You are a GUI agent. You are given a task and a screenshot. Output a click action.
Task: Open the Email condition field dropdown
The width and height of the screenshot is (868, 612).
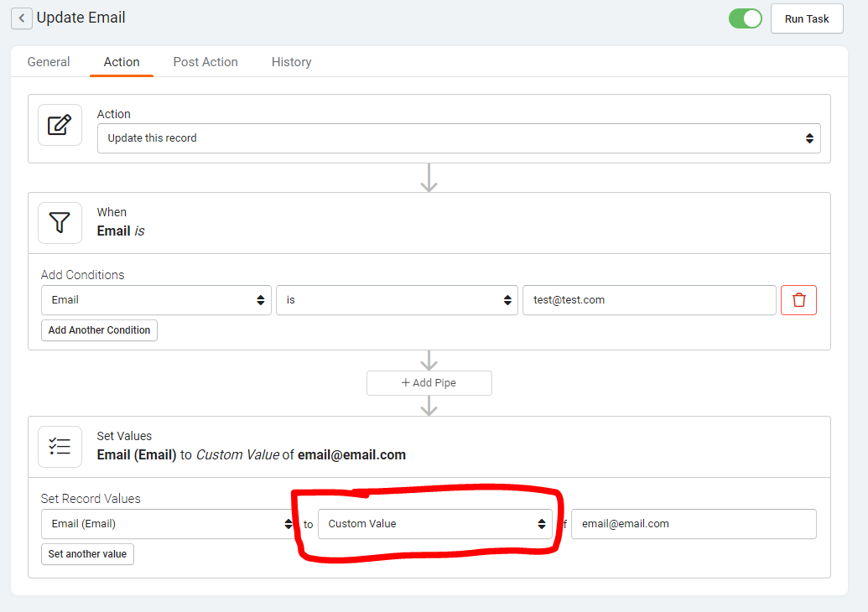tap(156, 299)
